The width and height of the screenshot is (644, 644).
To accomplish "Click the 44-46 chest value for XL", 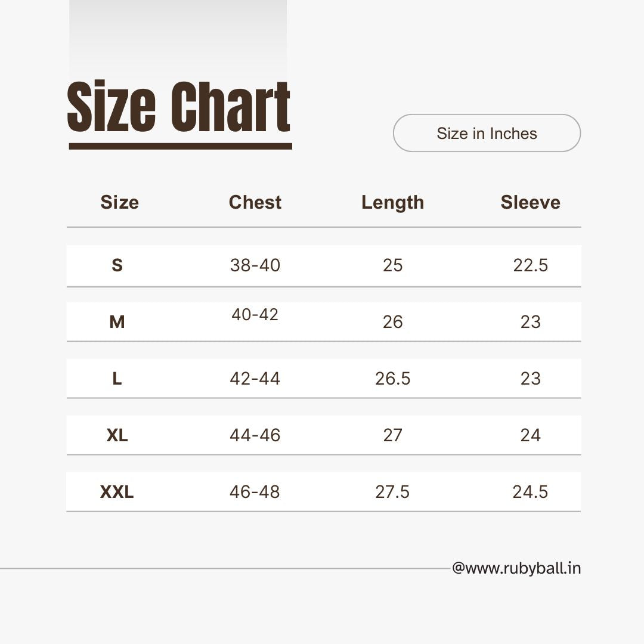I will coord(255,435).
